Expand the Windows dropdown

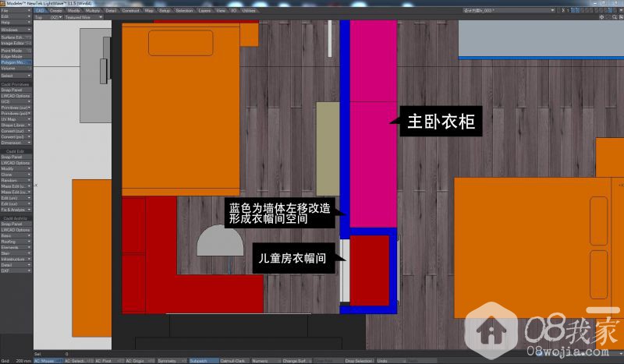[x=16, y=30]
